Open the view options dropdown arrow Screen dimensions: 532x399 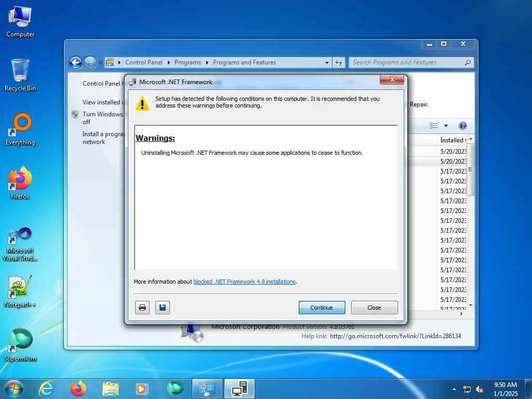[446, 126]
